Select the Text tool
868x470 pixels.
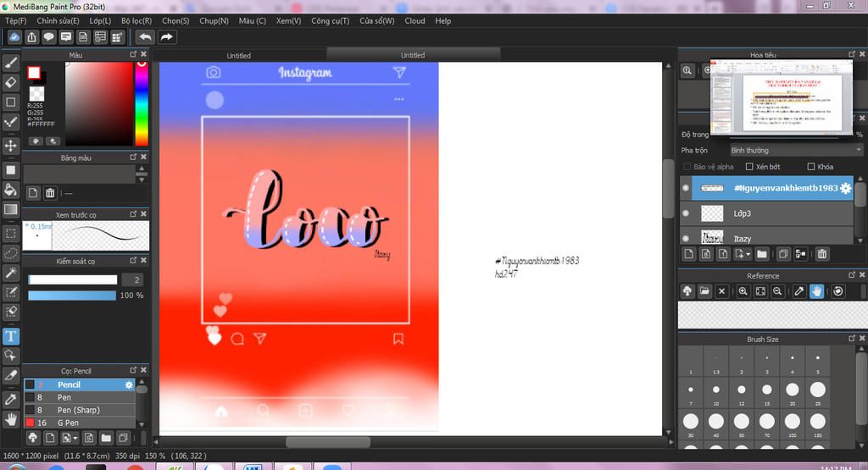[10, 337]
